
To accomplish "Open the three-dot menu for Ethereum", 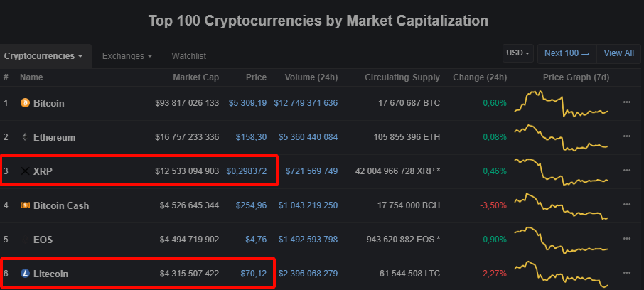I will 627,136.
